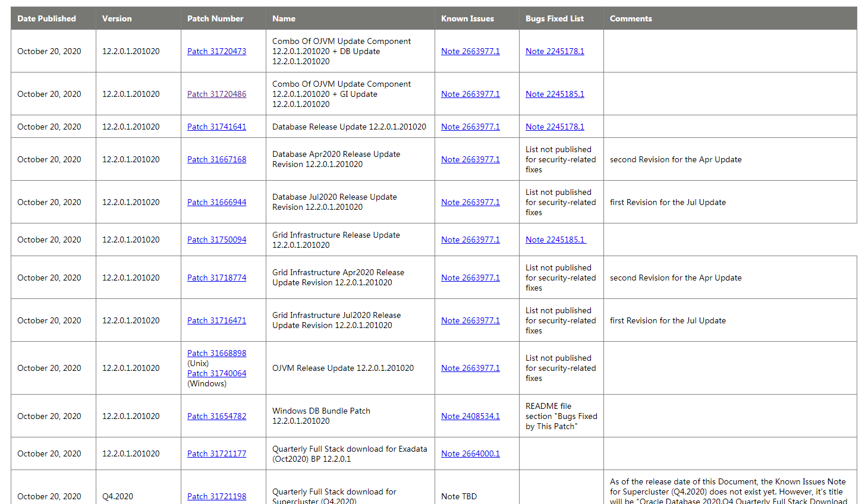Open Note 2663977.1 in Patch 31720486 row

pos(470,94)
